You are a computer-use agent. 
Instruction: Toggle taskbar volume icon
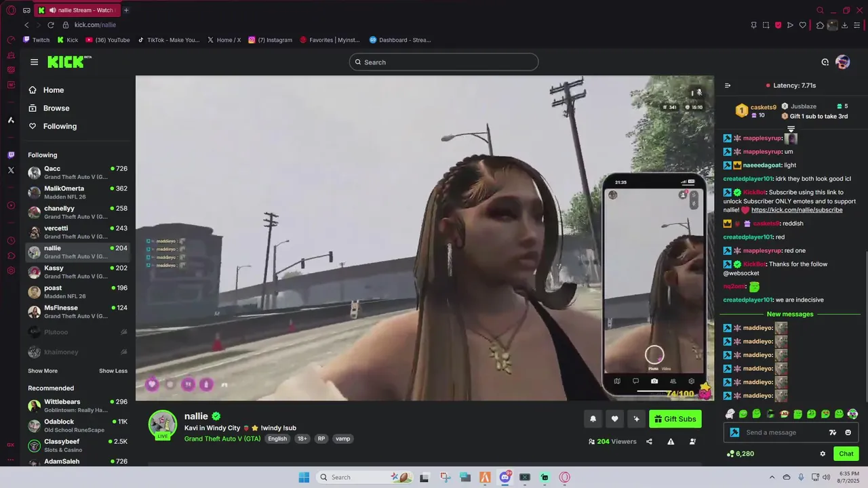tap(826, 477)
